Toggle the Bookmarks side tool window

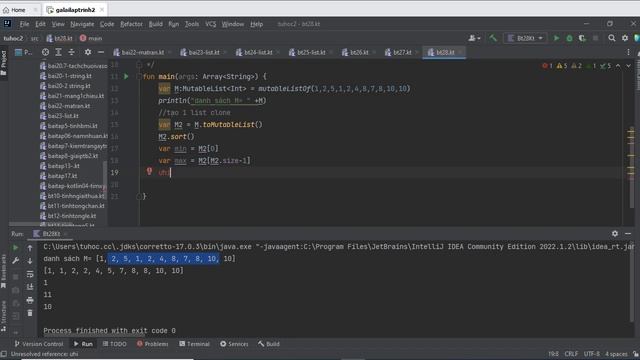[x=4, y=271]
